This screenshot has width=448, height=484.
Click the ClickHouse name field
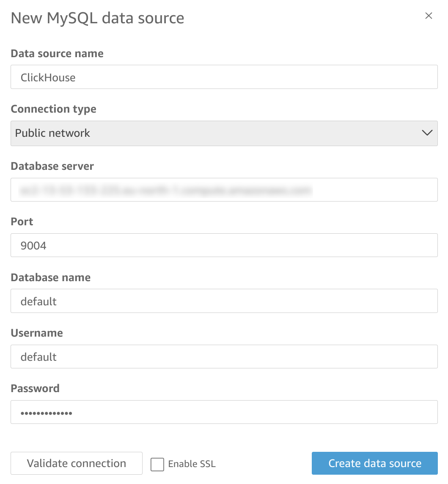[x=224, y=77]
